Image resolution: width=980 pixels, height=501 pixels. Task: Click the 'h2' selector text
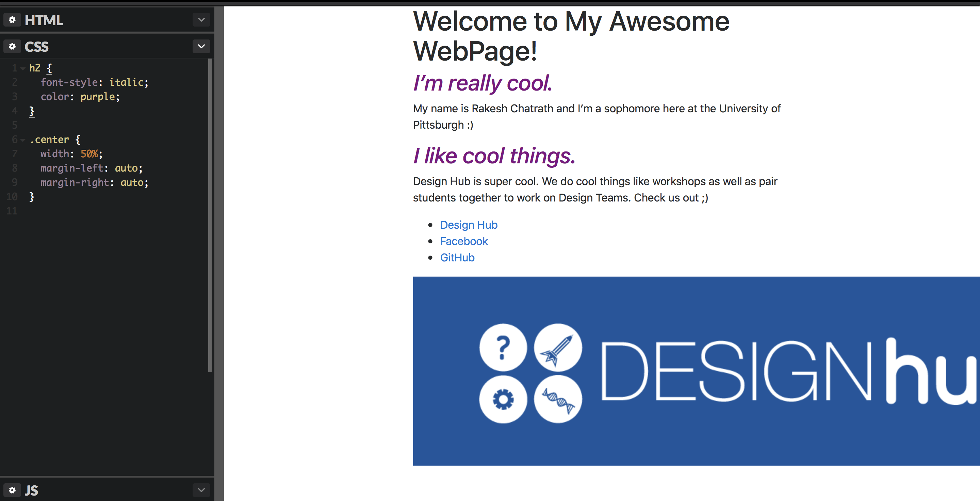coord(35,68)
